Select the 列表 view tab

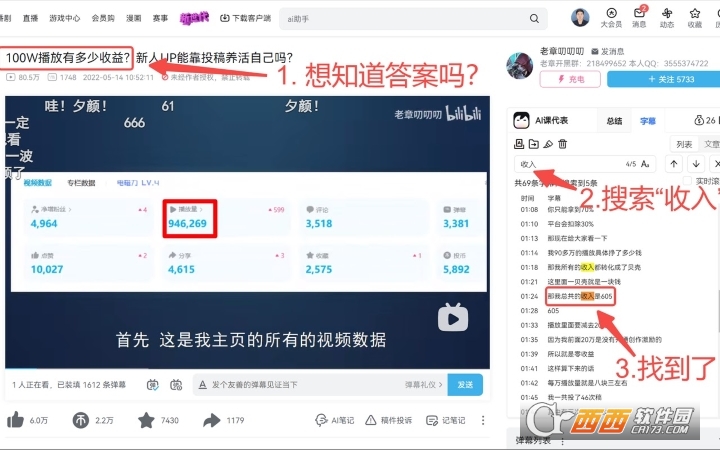684,144
